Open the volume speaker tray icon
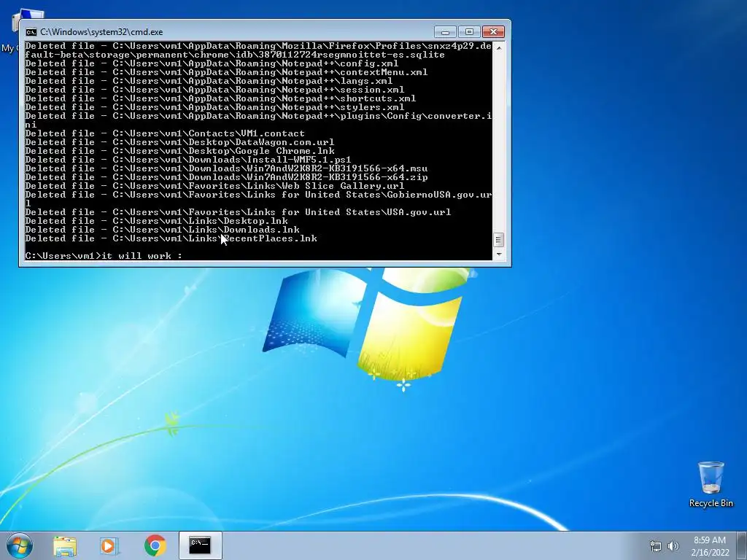This screenshot has height=560, width=747. [673, 546]
